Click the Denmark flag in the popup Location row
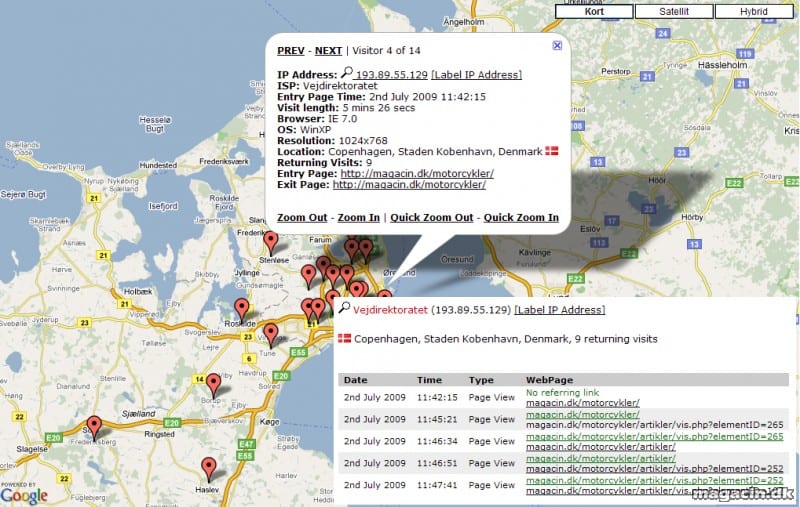Image resolution: width=800 pixels, height=507 pixels. [552, 151]
